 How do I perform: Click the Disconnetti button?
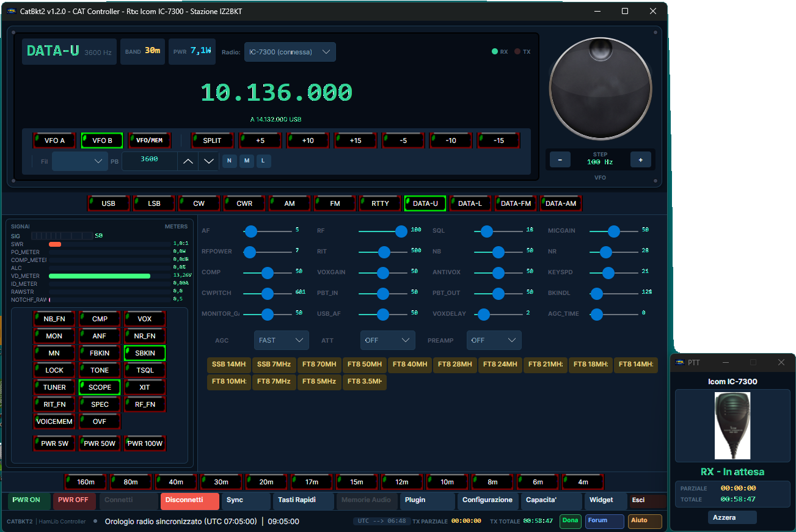[190, 501]
